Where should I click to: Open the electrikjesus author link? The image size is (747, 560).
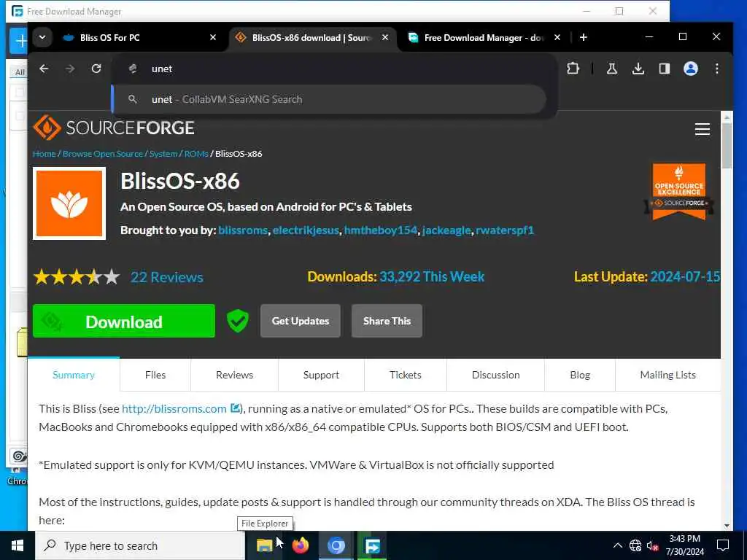pyautogui.click(x=306, y=230)
